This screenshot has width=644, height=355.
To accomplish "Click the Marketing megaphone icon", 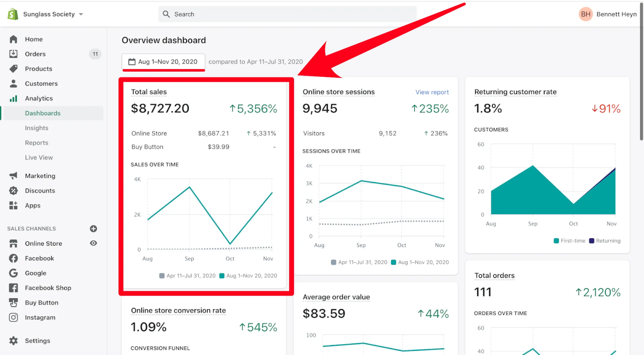I will (13, 176).
